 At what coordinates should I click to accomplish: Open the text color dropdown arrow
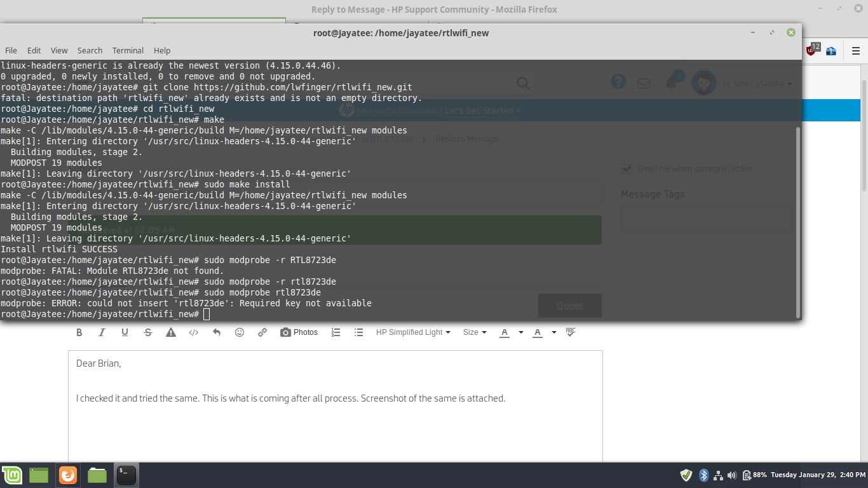(x=521, y=332)
